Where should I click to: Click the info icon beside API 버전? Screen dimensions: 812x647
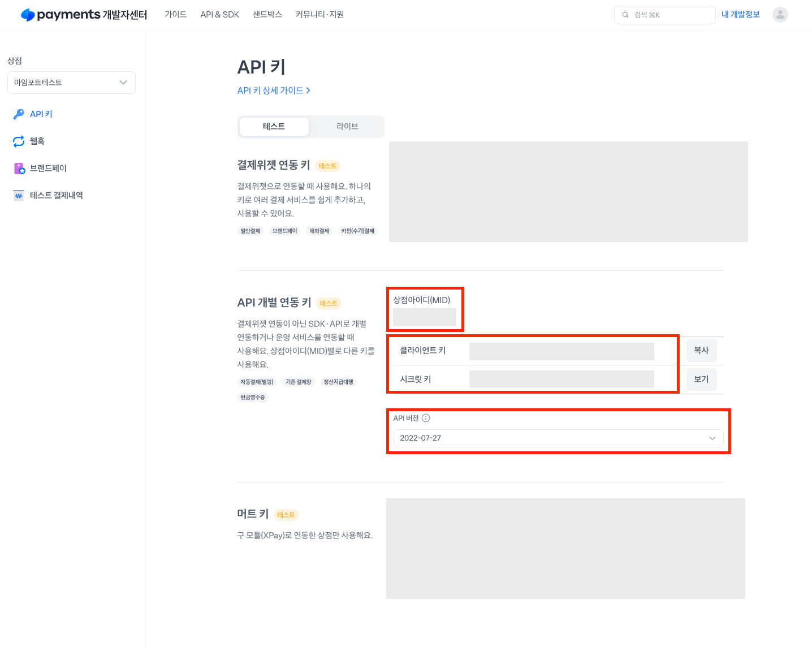click(426, 418)
